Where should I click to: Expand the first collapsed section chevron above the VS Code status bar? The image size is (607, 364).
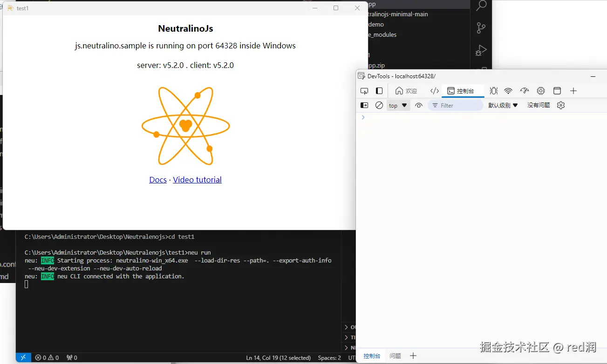[346, 327]
